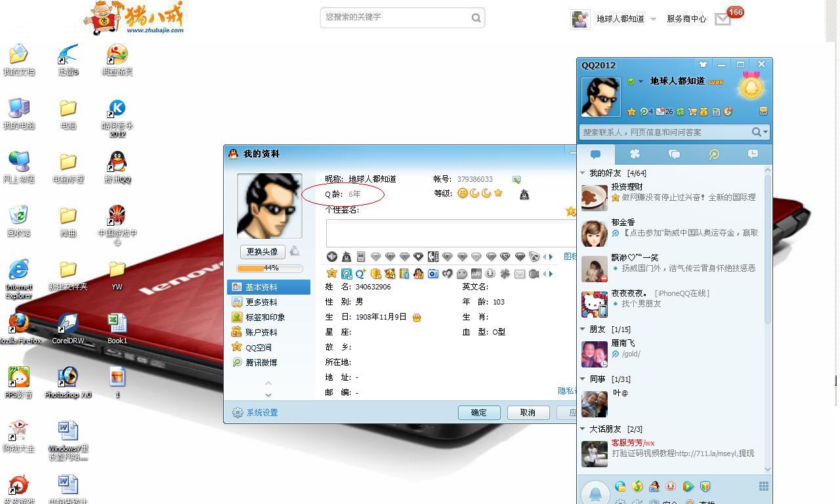The width and height of the screenshot is (840, 504).
Task: Click the camera photo icon in services row
Action: click(433, 274)
